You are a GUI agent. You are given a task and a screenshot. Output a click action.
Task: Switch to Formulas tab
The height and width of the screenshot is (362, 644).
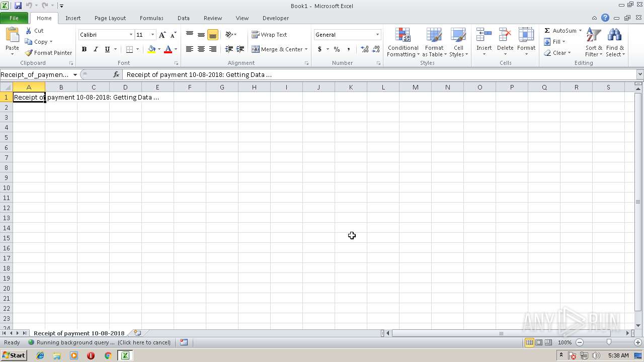point(151,18)
